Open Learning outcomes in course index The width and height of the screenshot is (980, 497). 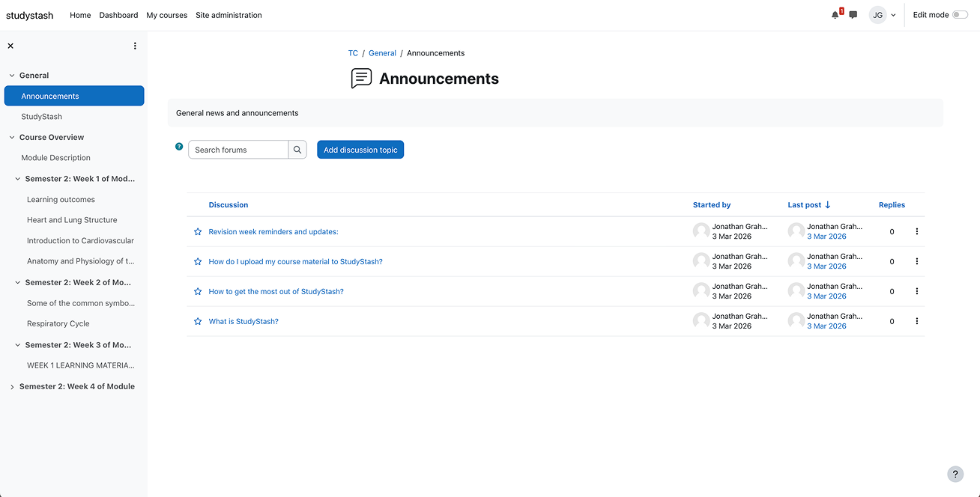pyautogui.click(x=61, y=200)
